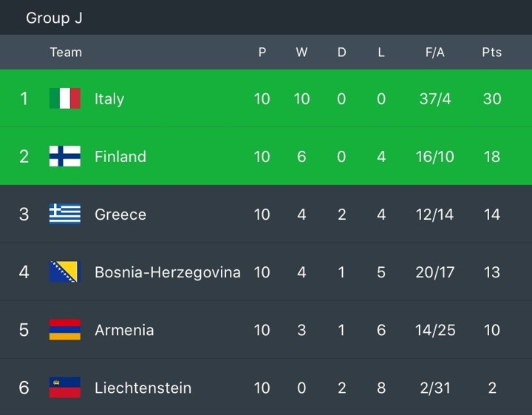Click the D draws column header
Screen dimensions: 532x415
341,52
